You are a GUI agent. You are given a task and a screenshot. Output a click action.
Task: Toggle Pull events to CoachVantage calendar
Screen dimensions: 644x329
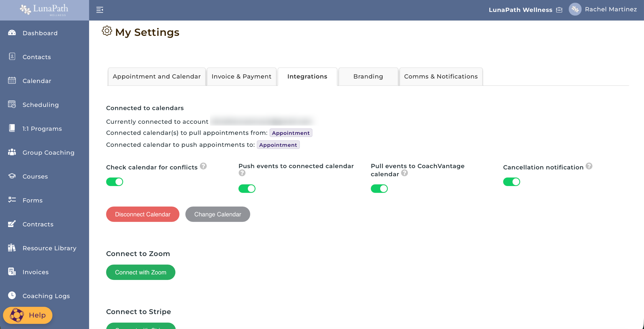click(379, 189)
